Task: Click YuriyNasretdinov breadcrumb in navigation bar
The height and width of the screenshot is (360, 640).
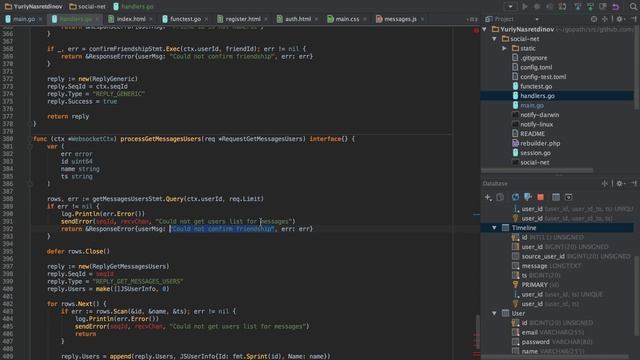Action: tap(33, 7)
